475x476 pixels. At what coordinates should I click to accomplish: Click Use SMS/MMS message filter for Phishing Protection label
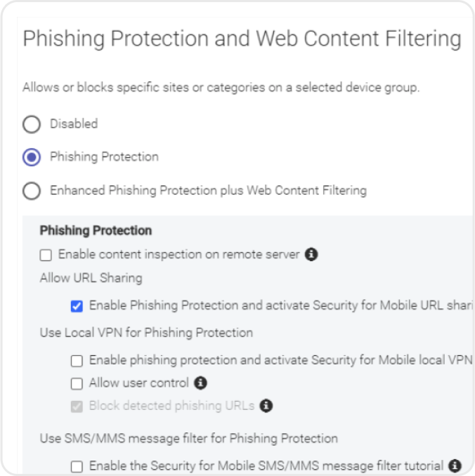(189, 439)
